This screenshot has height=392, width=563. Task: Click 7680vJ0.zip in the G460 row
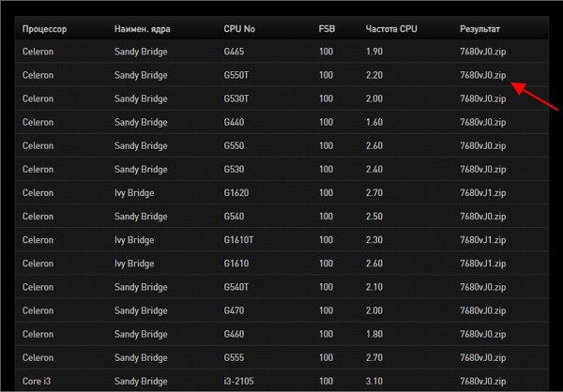pos(482,334)
